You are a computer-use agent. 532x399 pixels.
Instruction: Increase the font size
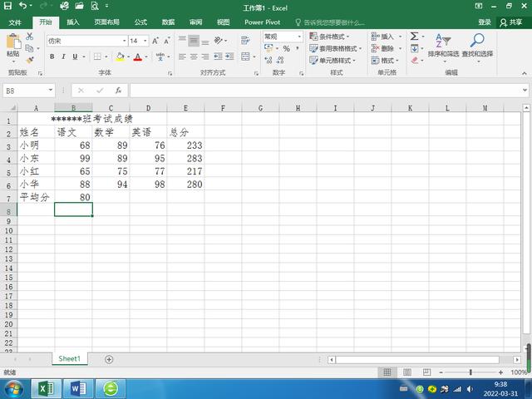pyautogui.click(x=155, y=41)
